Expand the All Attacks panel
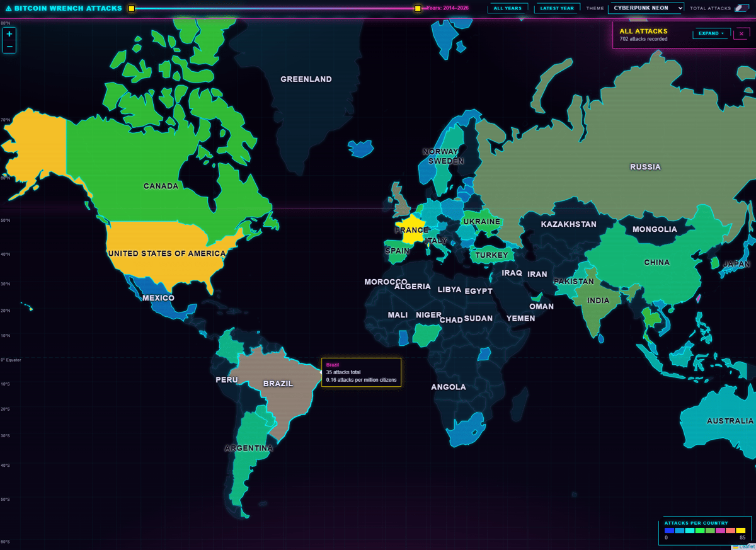756x550 pixels. 711,33
